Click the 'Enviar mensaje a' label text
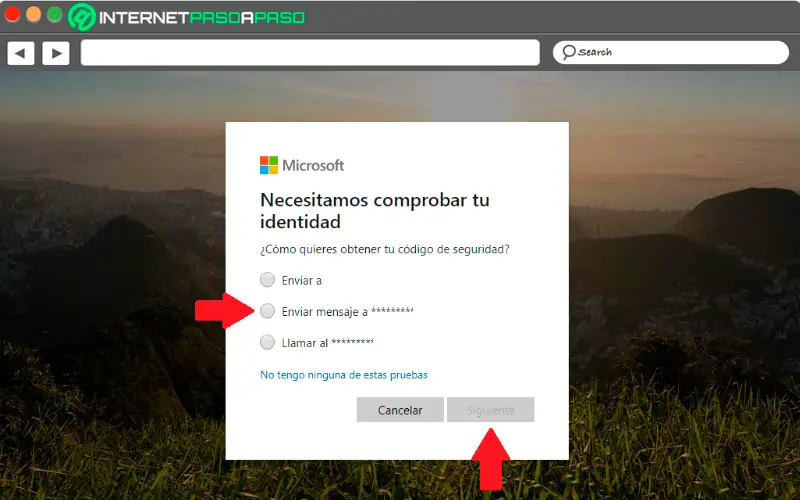Image resolution: width=800 pixels, height=500 pixels. pos(324,312)
